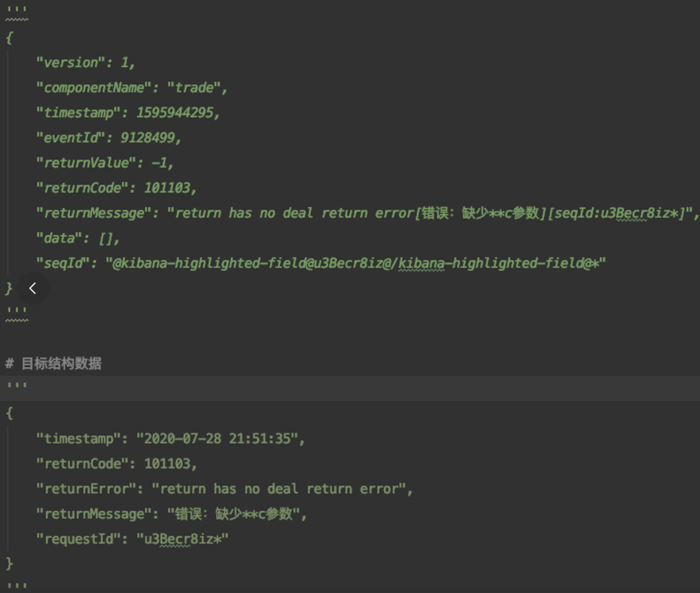Click the closing brace of the second JSON block
The image size is (700, 593).
tap(9, 564)
